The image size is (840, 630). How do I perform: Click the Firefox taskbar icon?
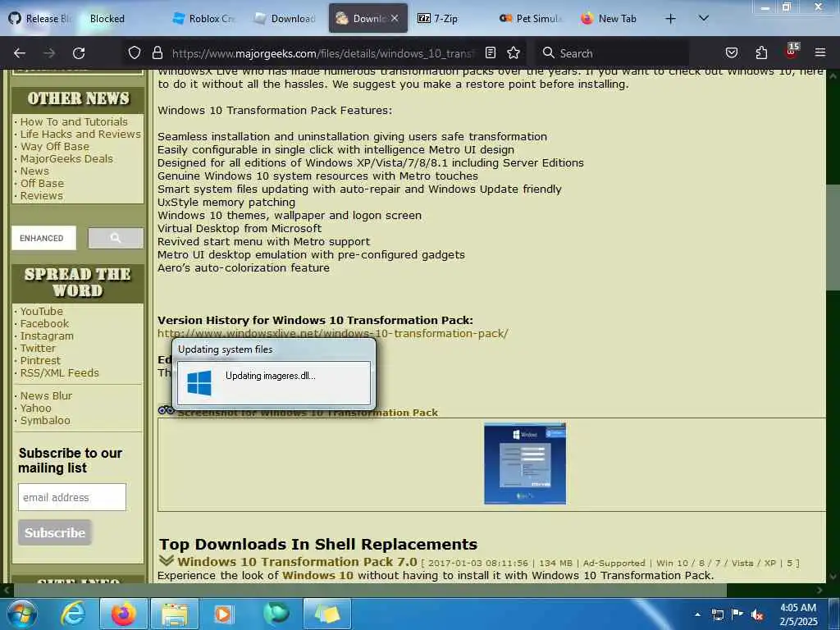[x=123, y=614]
